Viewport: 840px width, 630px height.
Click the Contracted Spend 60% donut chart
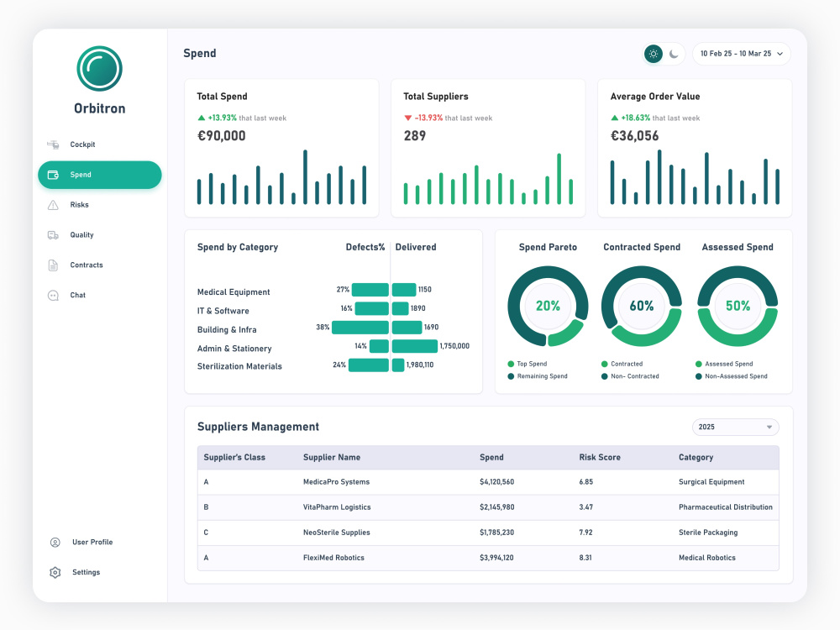(641, 307)
